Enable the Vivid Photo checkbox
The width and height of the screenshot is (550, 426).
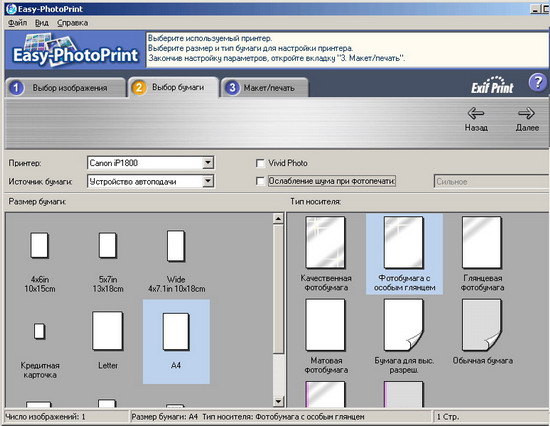260,163
